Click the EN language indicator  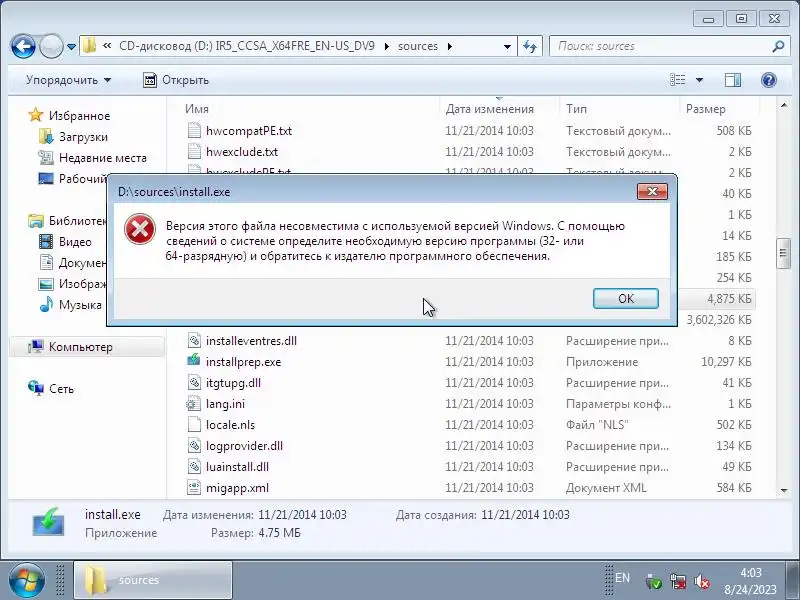pyautogui.click(x=622, y=578)
